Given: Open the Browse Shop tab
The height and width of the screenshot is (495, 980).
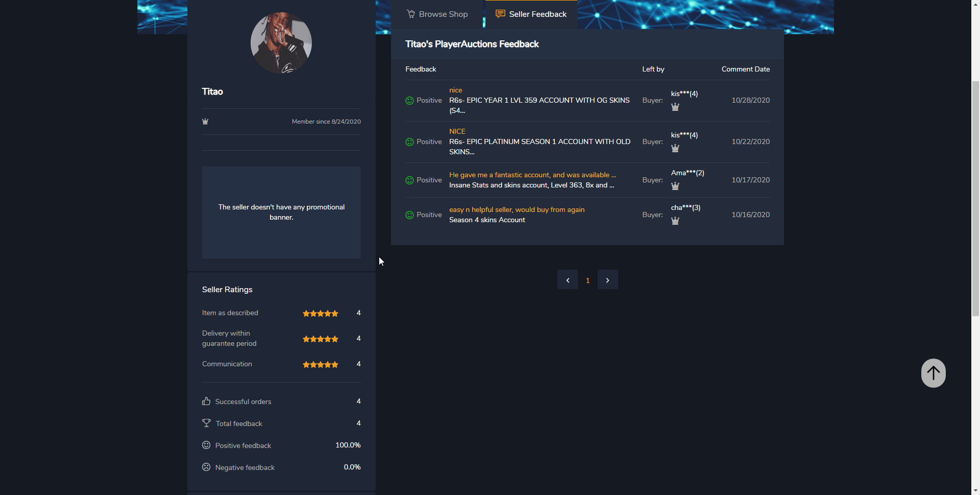Looking at the screenshot, I should pyautogui.click(x=437, y=14).
